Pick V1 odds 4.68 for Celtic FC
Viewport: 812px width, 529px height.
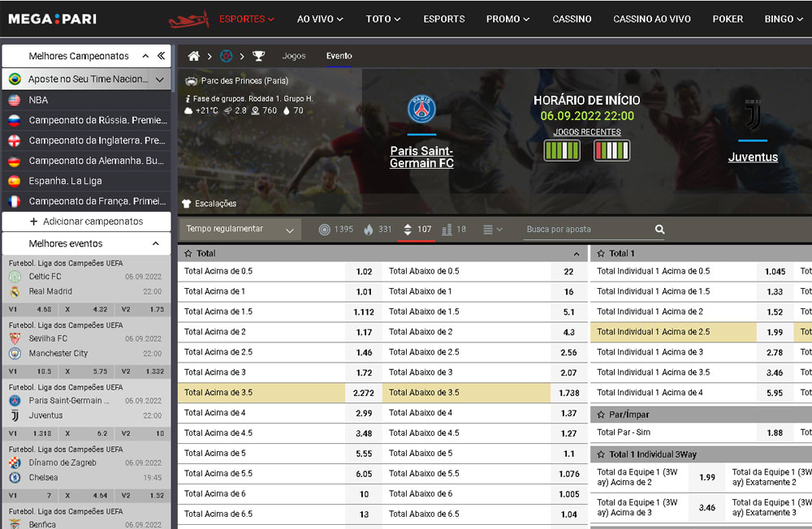click(x=30, y=310)
